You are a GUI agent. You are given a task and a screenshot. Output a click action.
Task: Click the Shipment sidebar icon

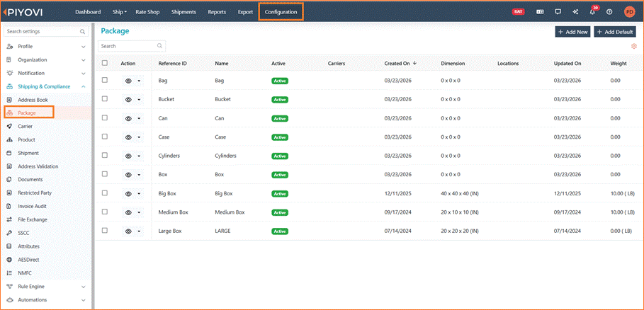point(9,153)
